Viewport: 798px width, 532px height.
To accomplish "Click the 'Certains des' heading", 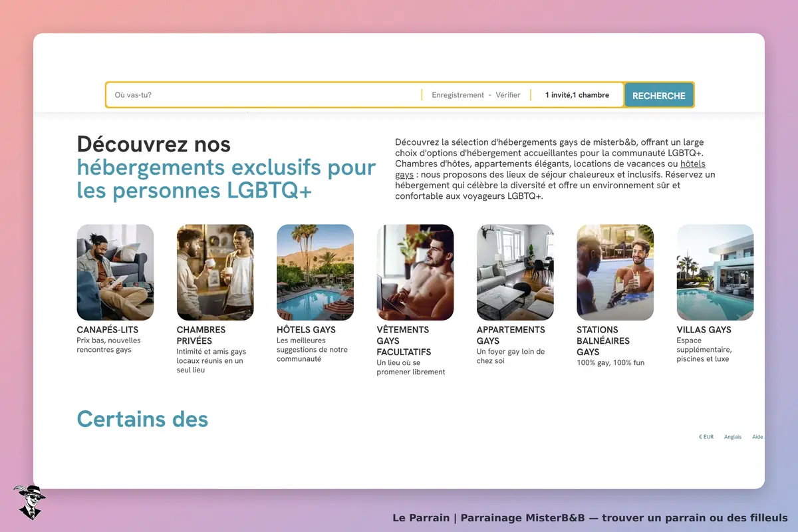I will coord(142,419).
